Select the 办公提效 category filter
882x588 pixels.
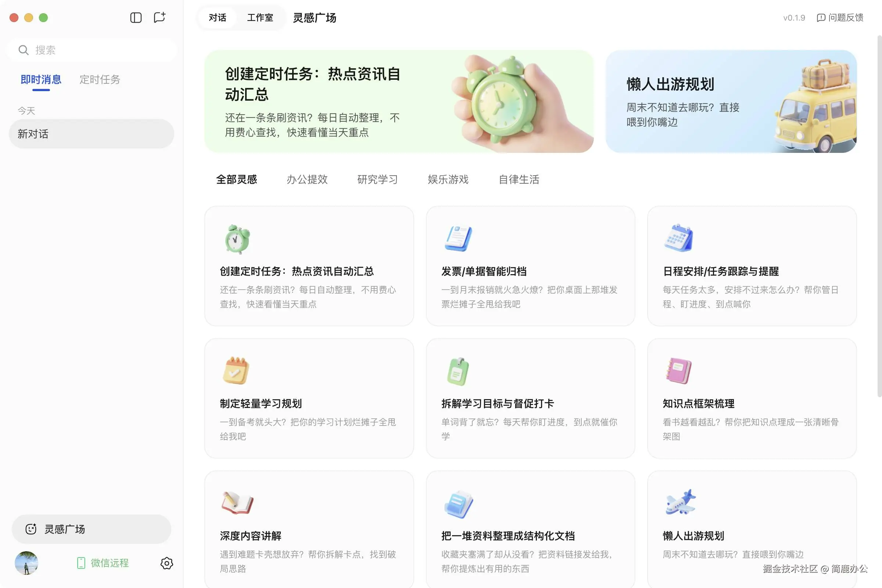(307, 180)
